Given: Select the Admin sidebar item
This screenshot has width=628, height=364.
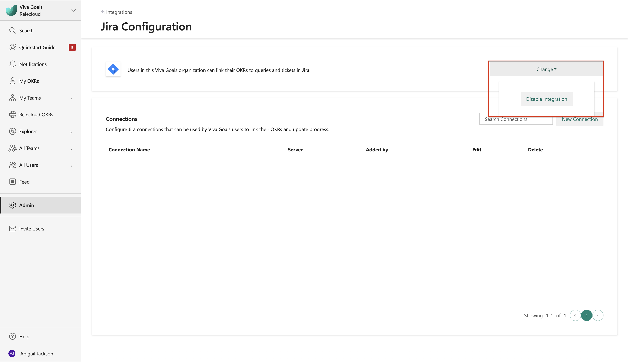Looking at the screenshot, I should click(27, 205).
